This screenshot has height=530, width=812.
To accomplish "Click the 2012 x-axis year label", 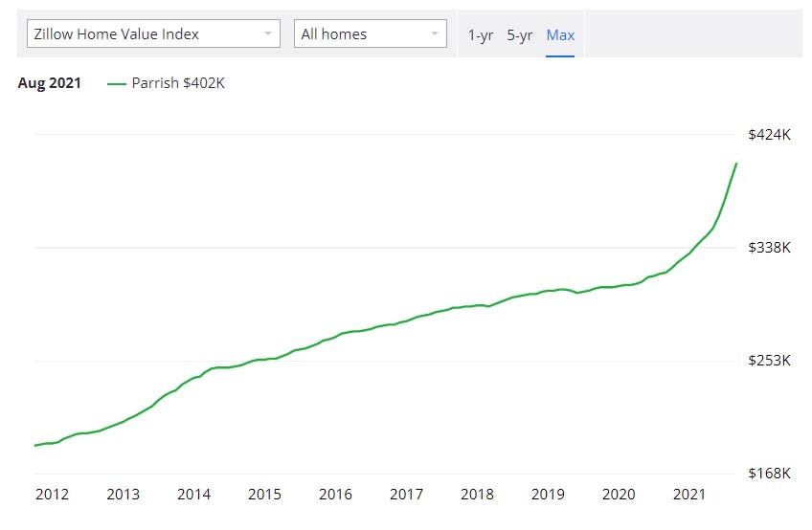I will click(x=52, y=495).
